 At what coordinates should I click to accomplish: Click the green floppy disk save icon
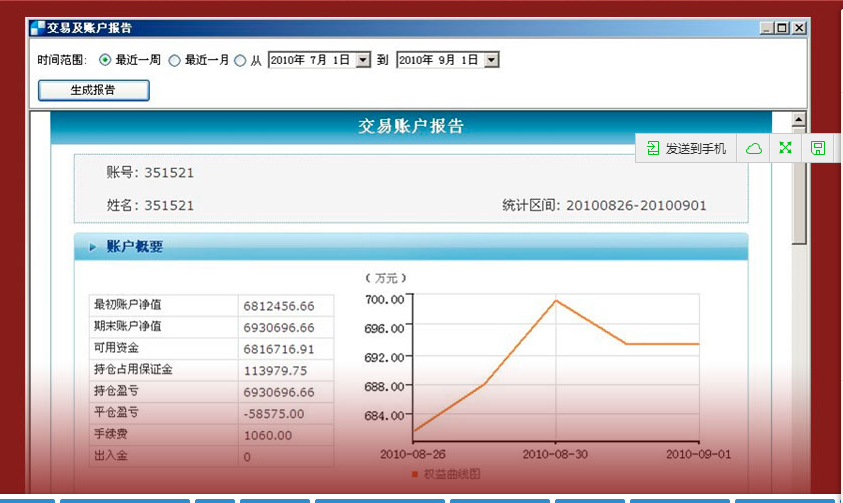(818, 148)
